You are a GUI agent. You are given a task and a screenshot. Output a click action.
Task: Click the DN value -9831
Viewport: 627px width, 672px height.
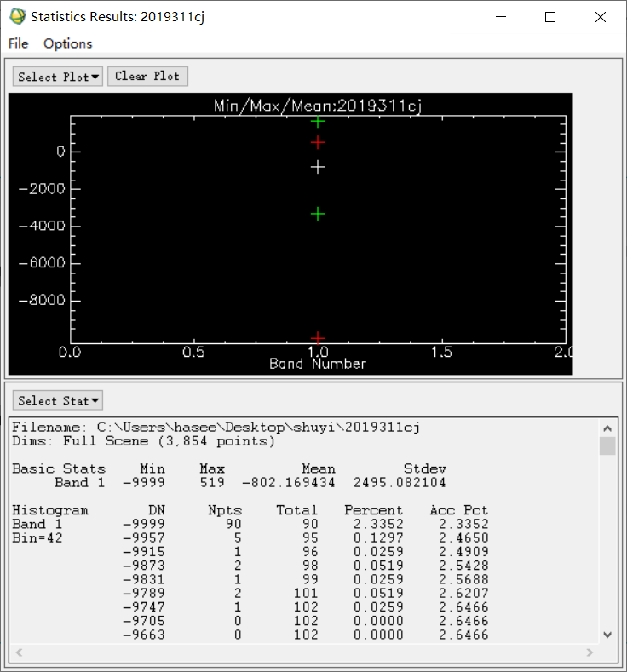point(144,579)
